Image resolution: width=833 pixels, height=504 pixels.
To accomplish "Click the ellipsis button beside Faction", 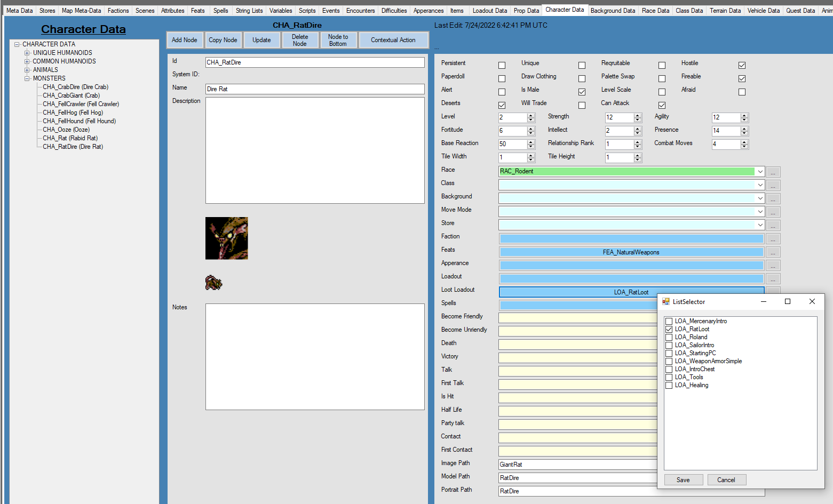I will click(773, 239).
